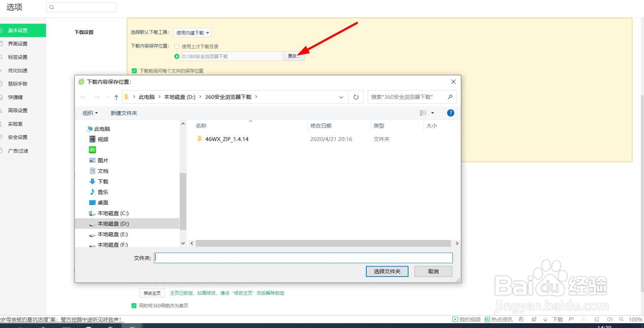
Task: Select the green iQIYI icon tree item
Action: 92,150
